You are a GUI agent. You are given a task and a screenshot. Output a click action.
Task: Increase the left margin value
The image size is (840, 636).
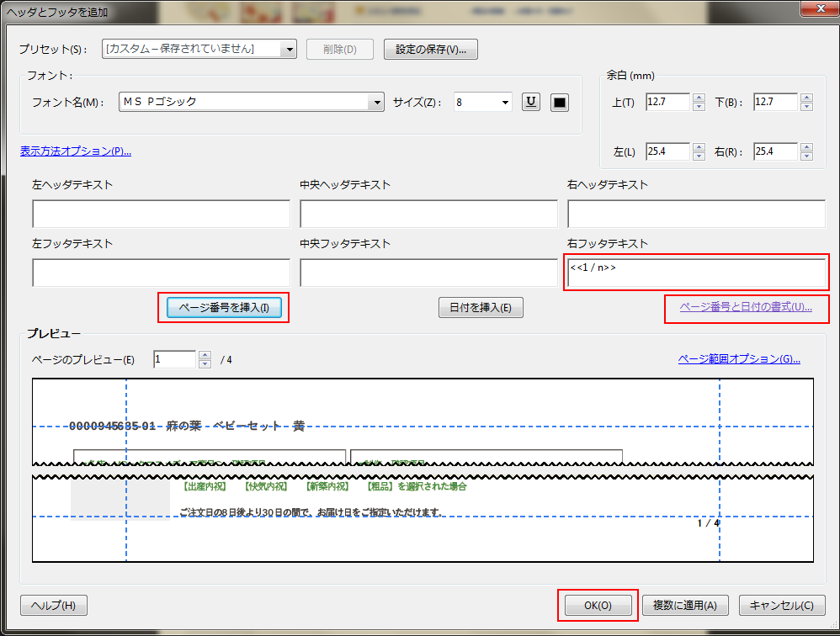tap(699, 147)
